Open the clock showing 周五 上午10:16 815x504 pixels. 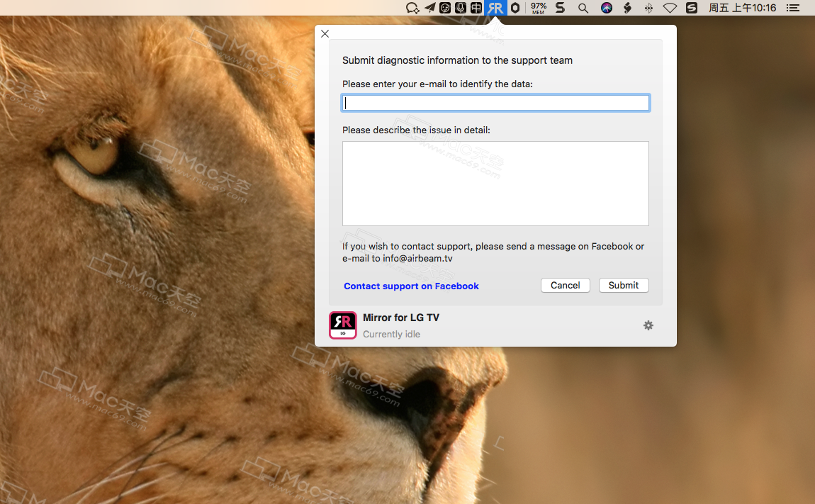(742, 8)
